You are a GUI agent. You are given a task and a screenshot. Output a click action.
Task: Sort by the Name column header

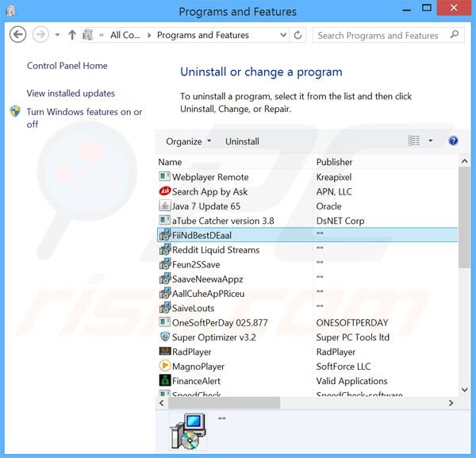(x=170, y=162)
